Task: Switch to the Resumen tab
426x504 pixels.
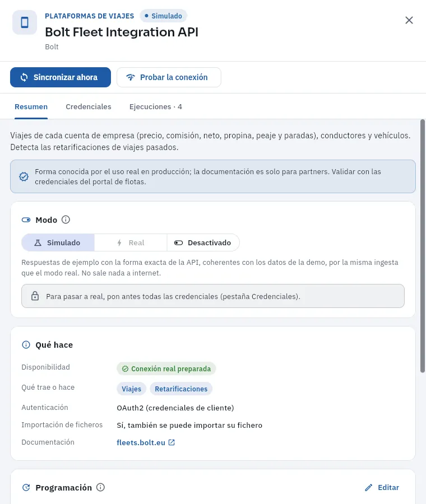Action: pos(31,107)
